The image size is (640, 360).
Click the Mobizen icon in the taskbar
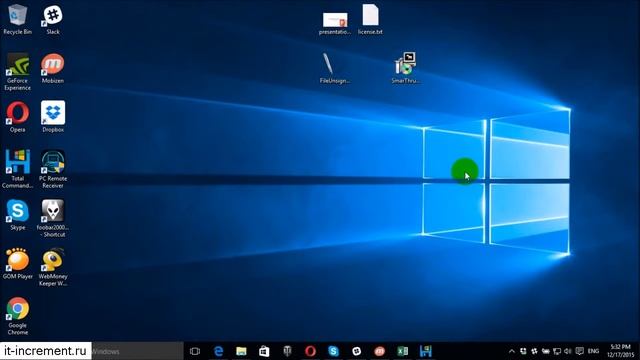pyautogui.click(x=380, y=351)
